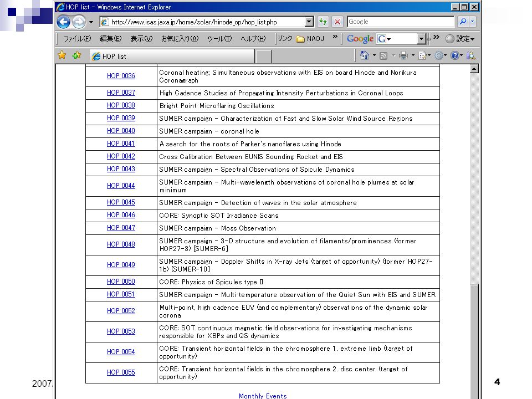Open the お気に入り(A) menu

pos(180,39)
